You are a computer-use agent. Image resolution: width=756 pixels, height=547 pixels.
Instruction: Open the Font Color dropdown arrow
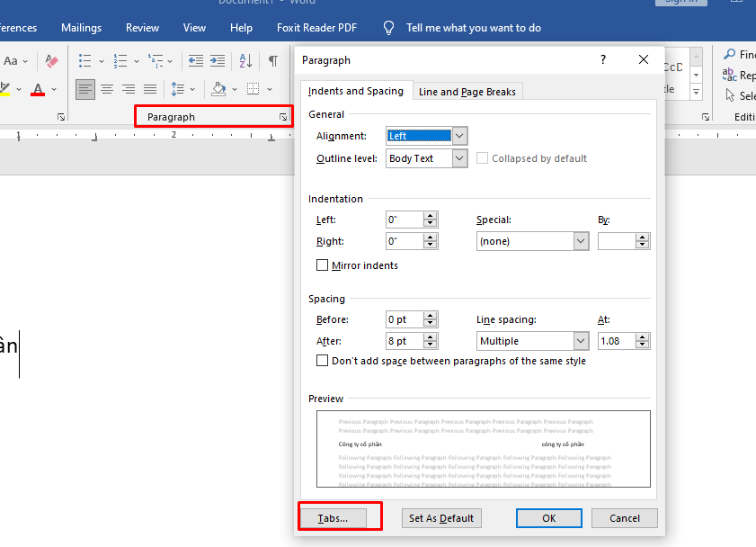click(x=54, y=89)
